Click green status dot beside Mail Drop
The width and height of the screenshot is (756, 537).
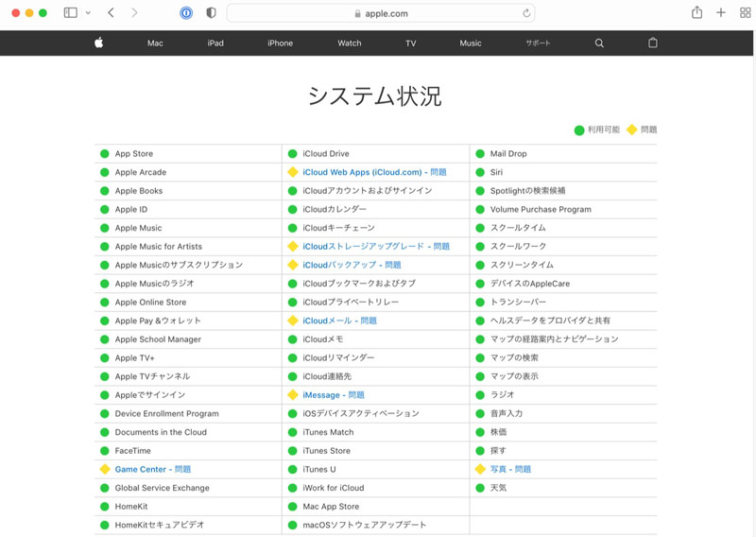pyautogui.click(x=480, y=154)
